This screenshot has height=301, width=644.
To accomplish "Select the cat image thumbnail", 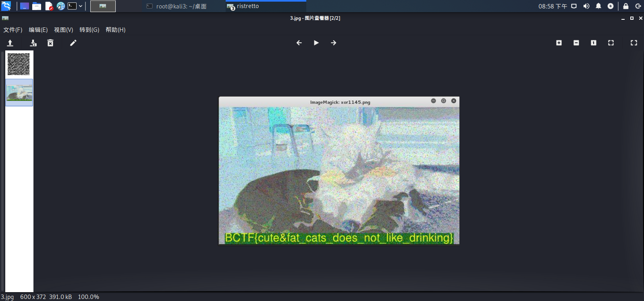I will click(19, 93).
